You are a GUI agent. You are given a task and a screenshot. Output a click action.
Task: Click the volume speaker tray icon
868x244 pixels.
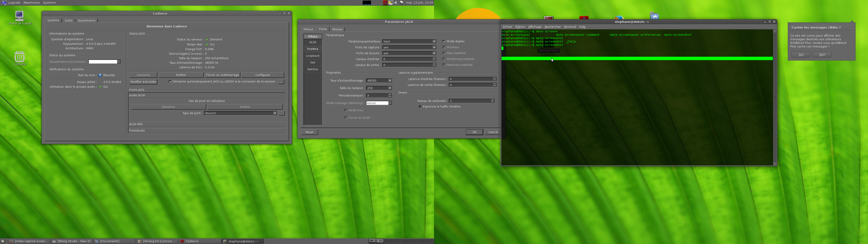[396, 3]
